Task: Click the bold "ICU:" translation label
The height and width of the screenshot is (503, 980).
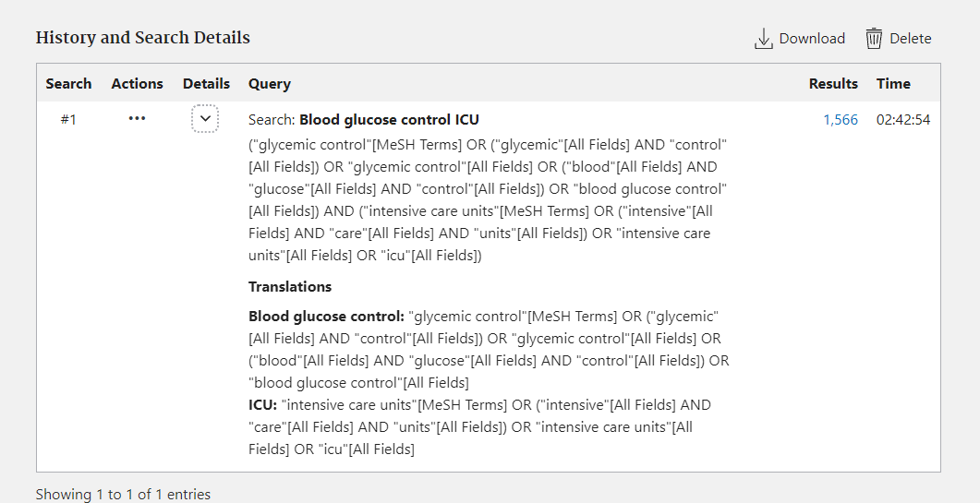Action: point(262,405)
